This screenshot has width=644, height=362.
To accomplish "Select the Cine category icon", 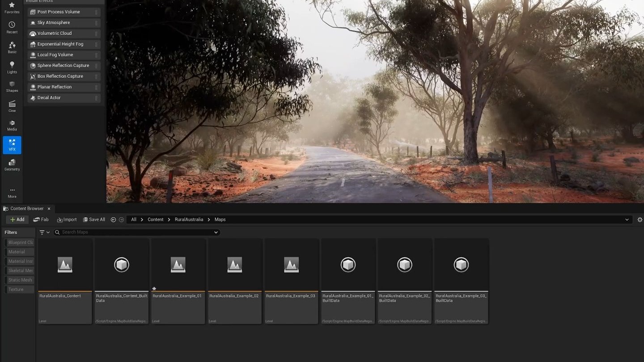I will pos(12,106).
